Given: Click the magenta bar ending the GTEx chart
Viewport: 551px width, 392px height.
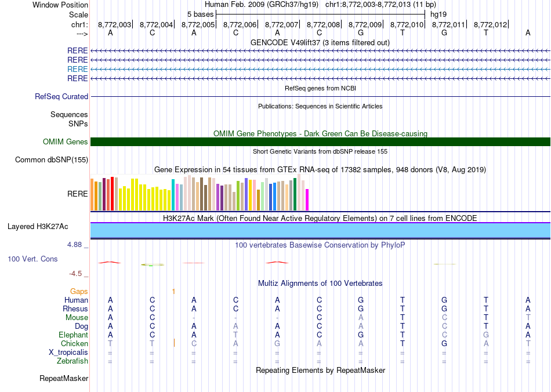Looking at the screenshot, I should coord(307,200).
